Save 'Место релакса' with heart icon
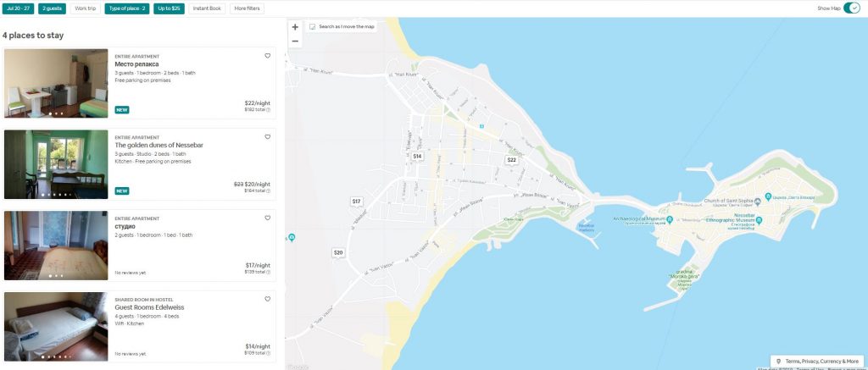The width and height of the screenshot is (868, 370). 268,56
